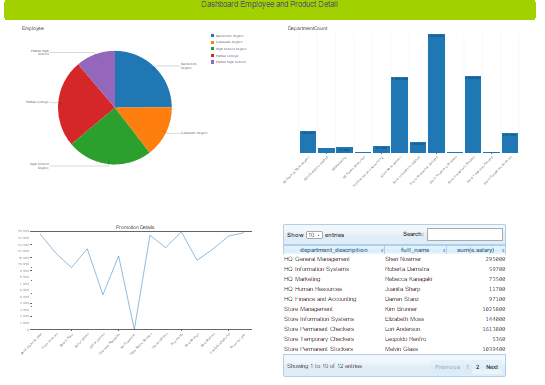545x385 pixels.
Task: Click the name Elizabeth Moss
Action: point(404,319)
